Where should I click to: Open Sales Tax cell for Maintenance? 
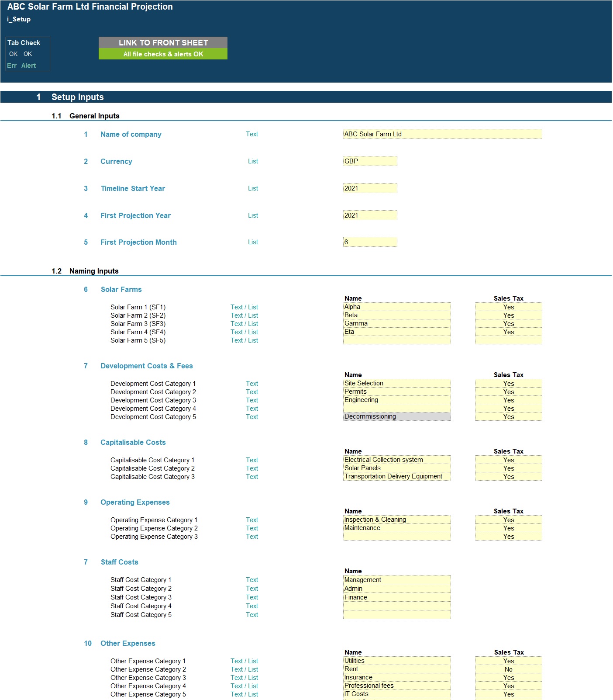(508, 528)
